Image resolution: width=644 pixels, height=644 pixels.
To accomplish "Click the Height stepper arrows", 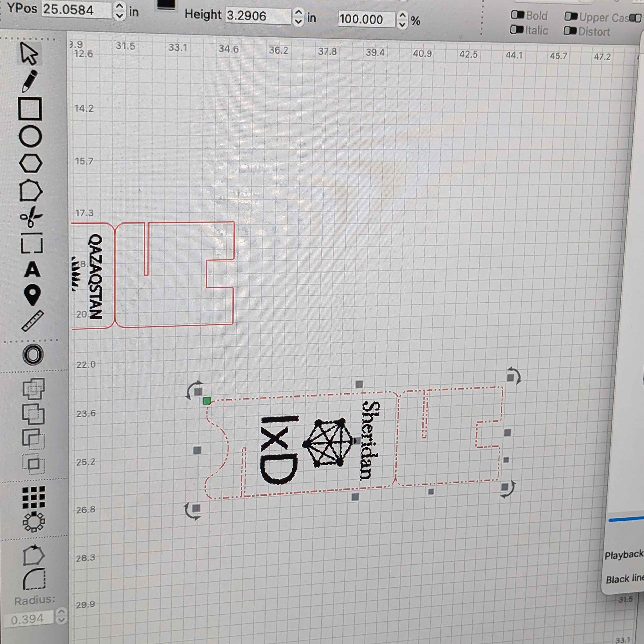I will pyautogui.click(x=298, y=17).
